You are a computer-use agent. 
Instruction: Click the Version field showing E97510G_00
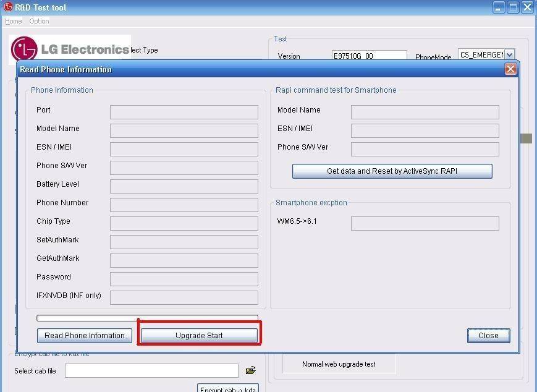369,56
